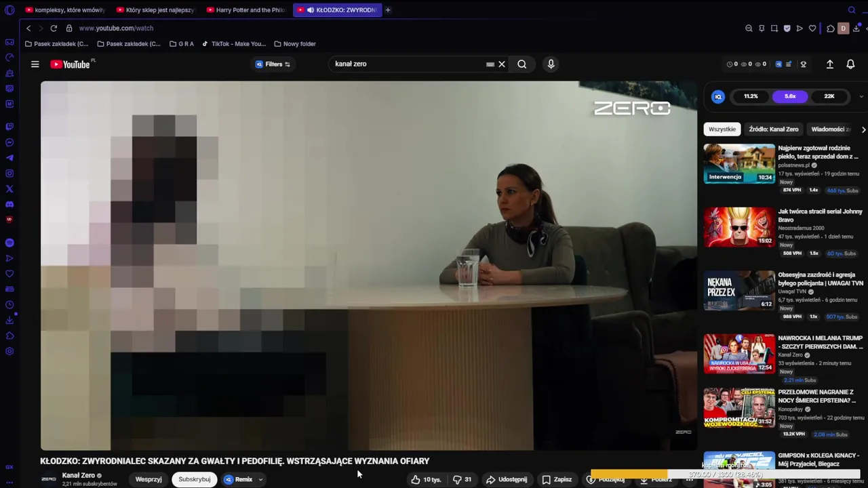Open 'Obsesyjna zazdrość i agresja' video thumbnail
This screenshot has height=488, width=868.
(739, 290)
